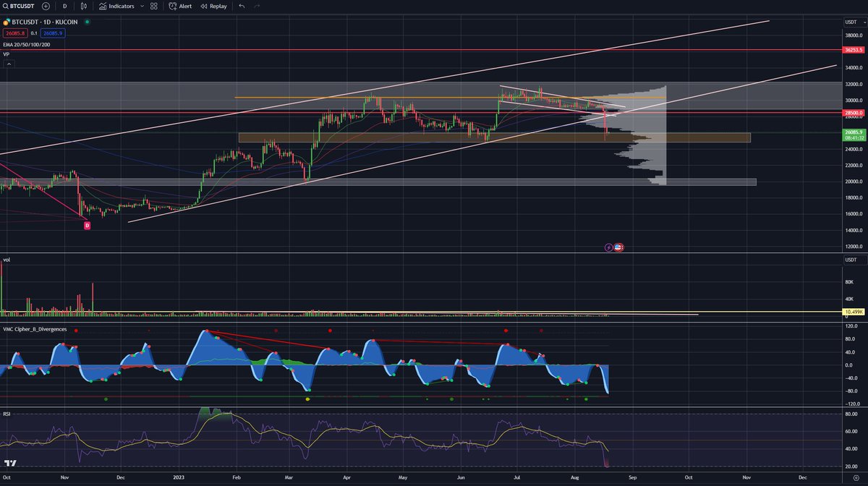Open chart settings gear on the time axis

(856, 479)
